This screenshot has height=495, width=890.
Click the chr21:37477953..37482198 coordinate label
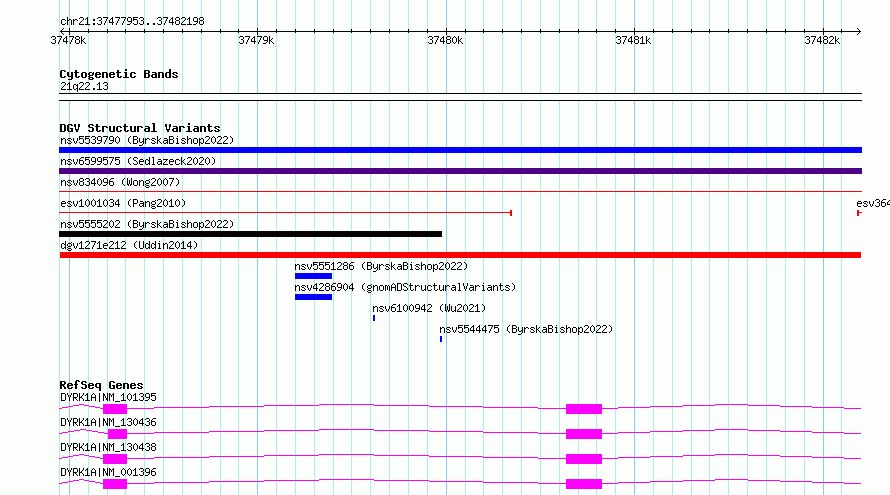tap(132, 22)
